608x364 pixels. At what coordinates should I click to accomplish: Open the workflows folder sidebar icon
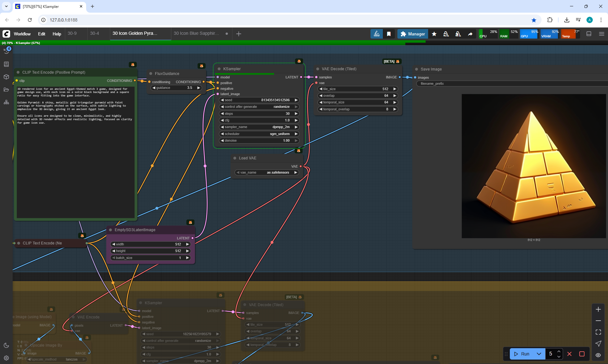click(x=6, y=89)
